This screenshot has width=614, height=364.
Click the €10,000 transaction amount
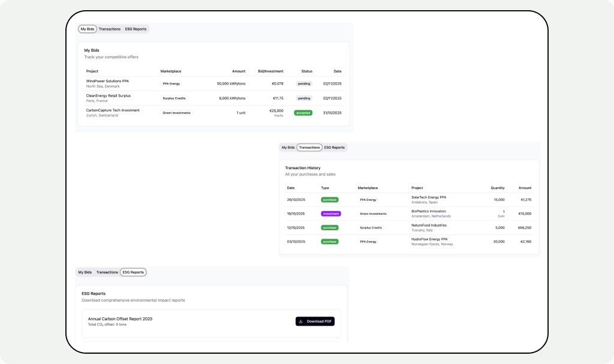pos(525,214)
